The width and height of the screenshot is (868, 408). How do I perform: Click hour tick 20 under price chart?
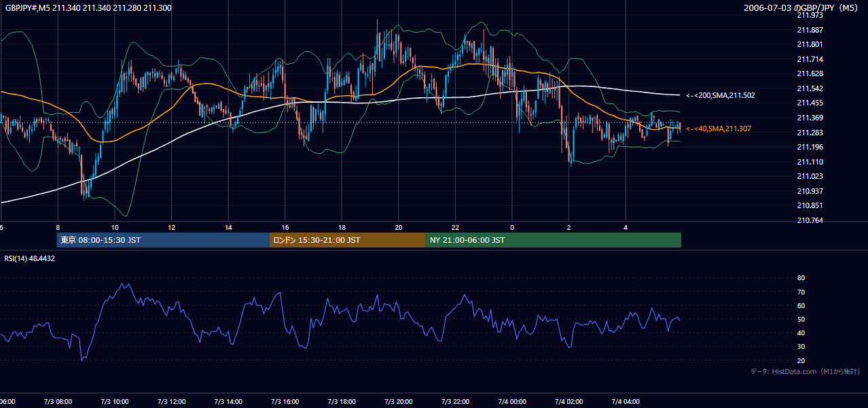tap(399, 228)
